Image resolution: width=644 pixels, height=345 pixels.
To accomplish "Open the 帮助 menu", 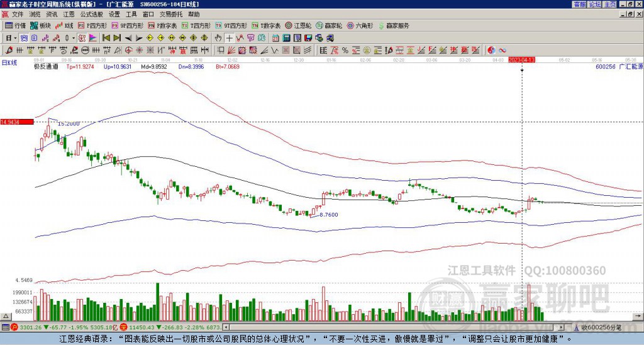I will [194, 14].
